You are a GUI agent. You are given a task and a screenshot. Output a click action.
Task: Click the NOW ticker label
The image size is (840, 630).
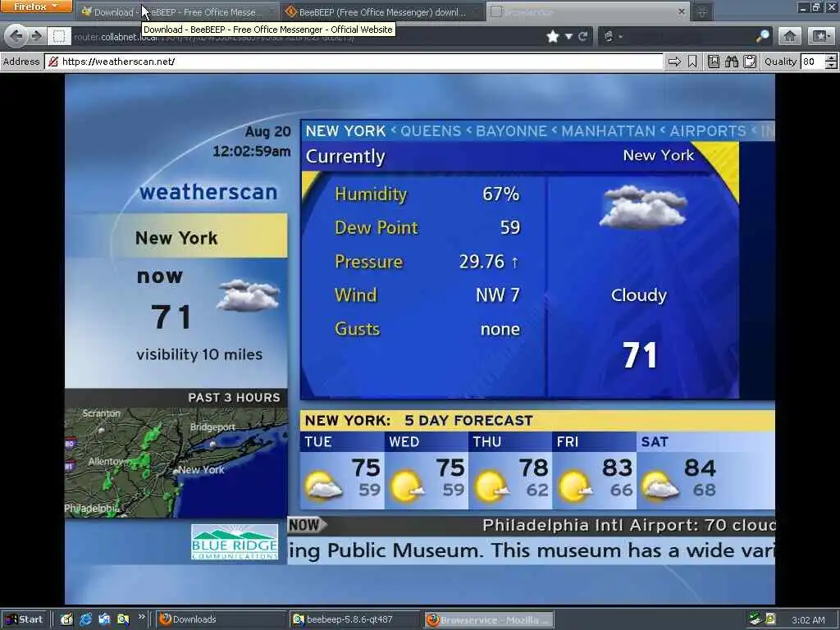point(307,525)
